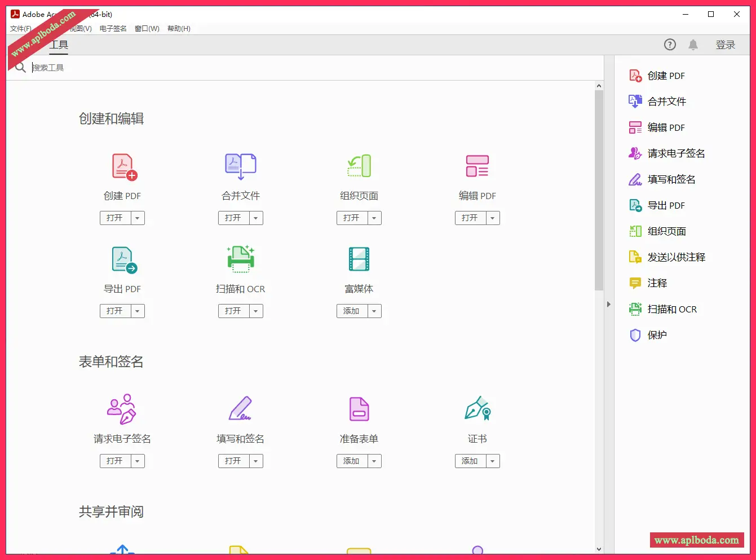Viewport: 756px width, 560px height.
Task: Select the 富媒体 film icon
Action: [359, 259]
